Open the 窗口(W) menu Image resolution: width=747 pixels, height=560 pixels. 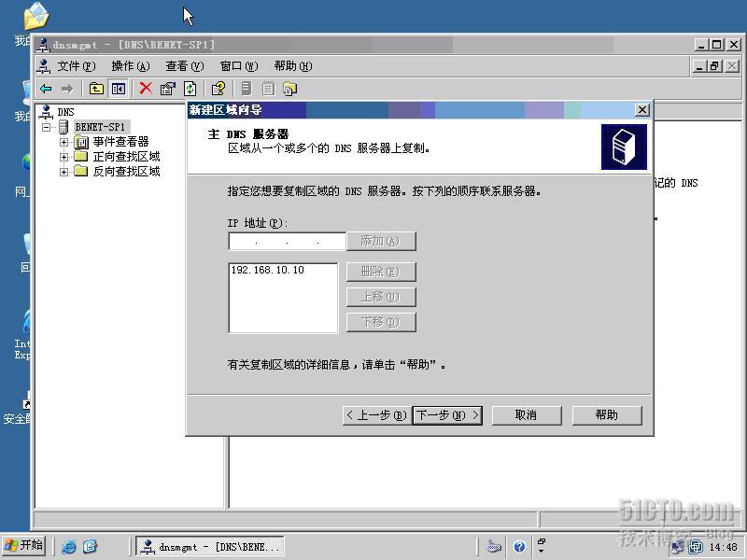[x=239, y=66]
